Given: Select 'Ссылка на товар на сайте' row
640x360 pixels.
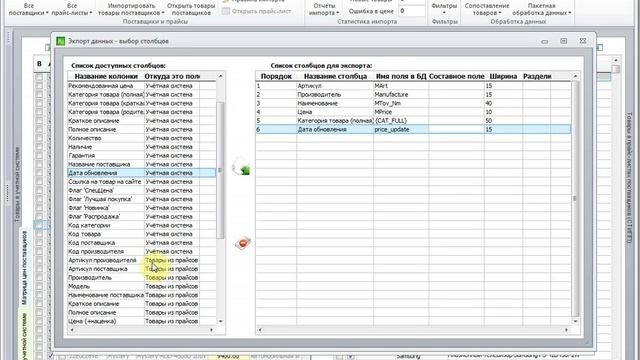Looking at the screenshot, I should 142,182.
